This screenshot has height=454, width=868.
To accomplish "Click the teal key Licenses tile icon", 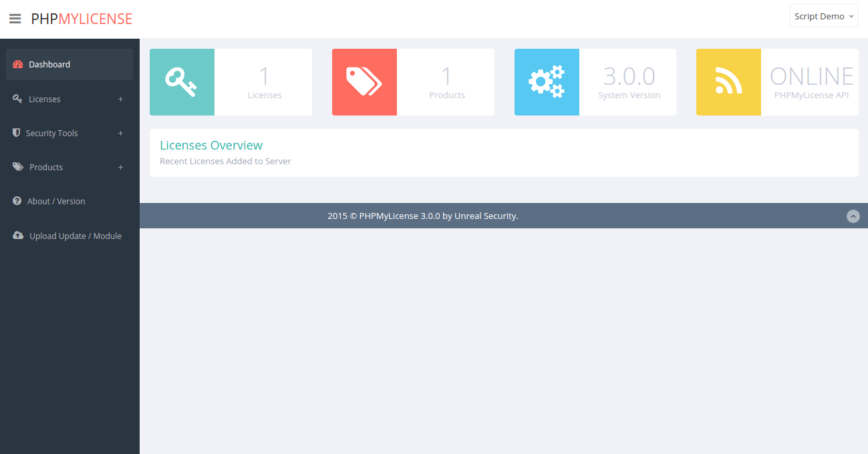I will coord(182,82).
